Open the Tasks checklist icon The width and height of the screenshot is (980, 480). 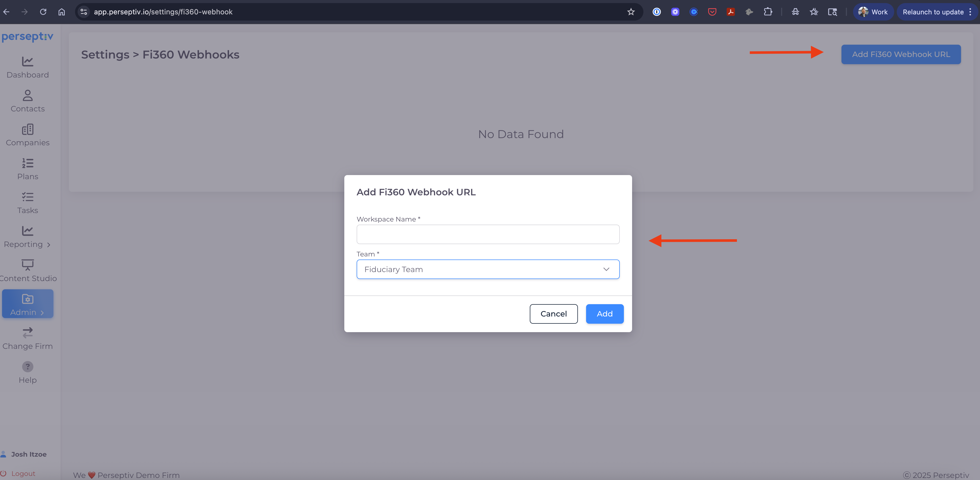27,197
